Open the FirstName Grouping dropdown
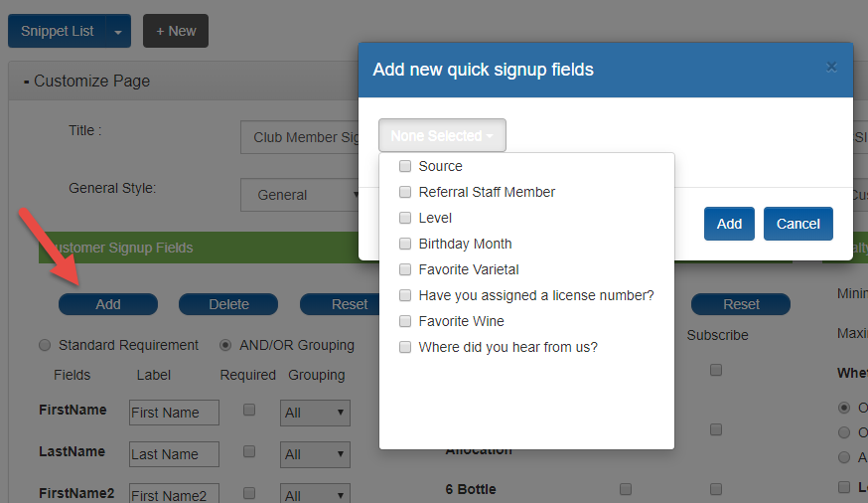This screenshot has width=868, height=503. [x=315, y=413]
